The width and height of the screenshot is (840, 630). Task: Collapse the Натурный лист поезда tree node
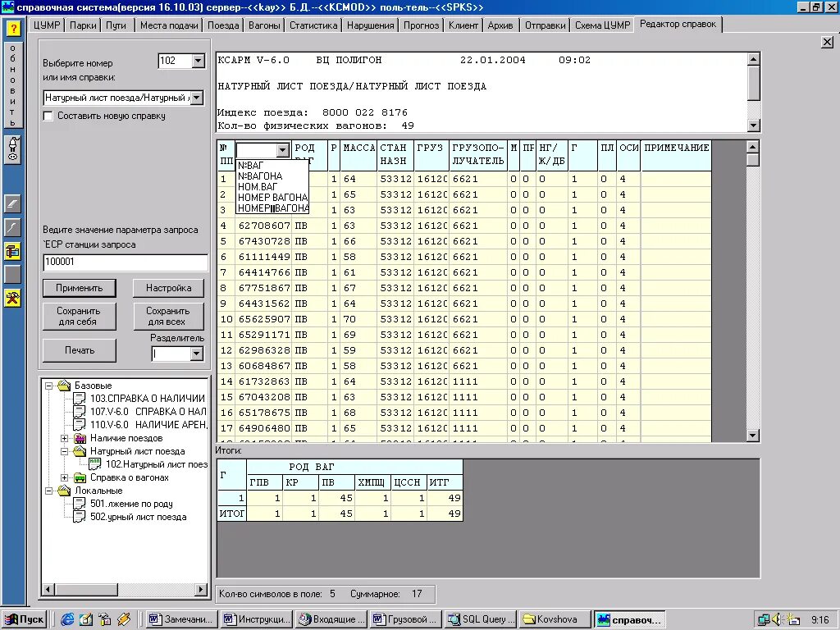[x=64, y=452]
